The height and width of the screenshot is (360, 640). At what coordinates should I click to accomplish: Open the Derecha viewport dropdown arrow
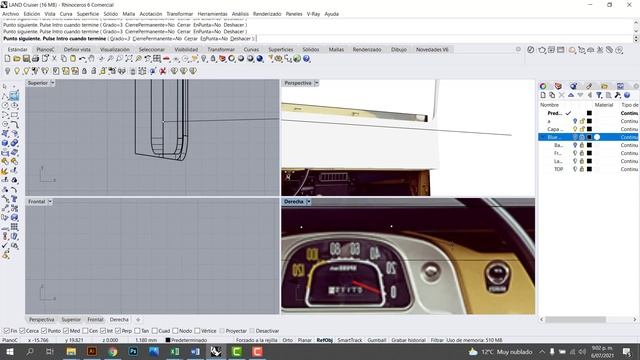coord(309,202)
